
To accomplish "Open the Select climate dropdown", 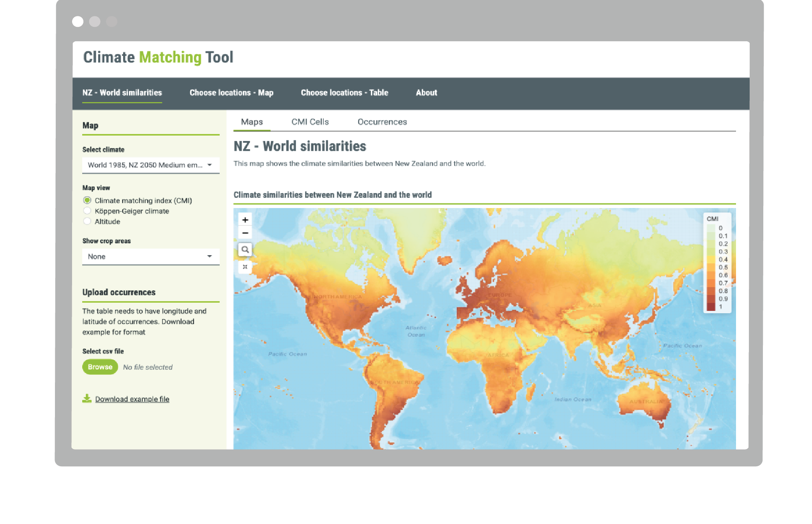I will pyautogui.click(x=150, y=165).
